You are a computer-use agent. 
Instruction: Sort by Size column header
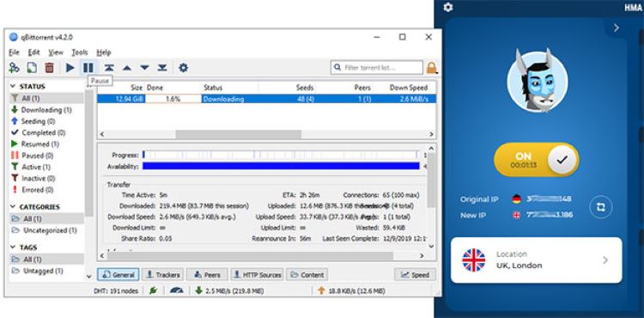coord(137,88)
